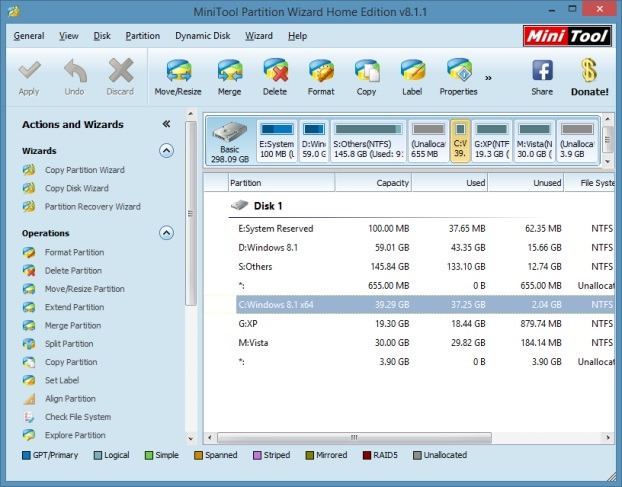Click the Capacity column header
Image resolution: width=622 pixels, height=487 pixels.
coord(373,183)
